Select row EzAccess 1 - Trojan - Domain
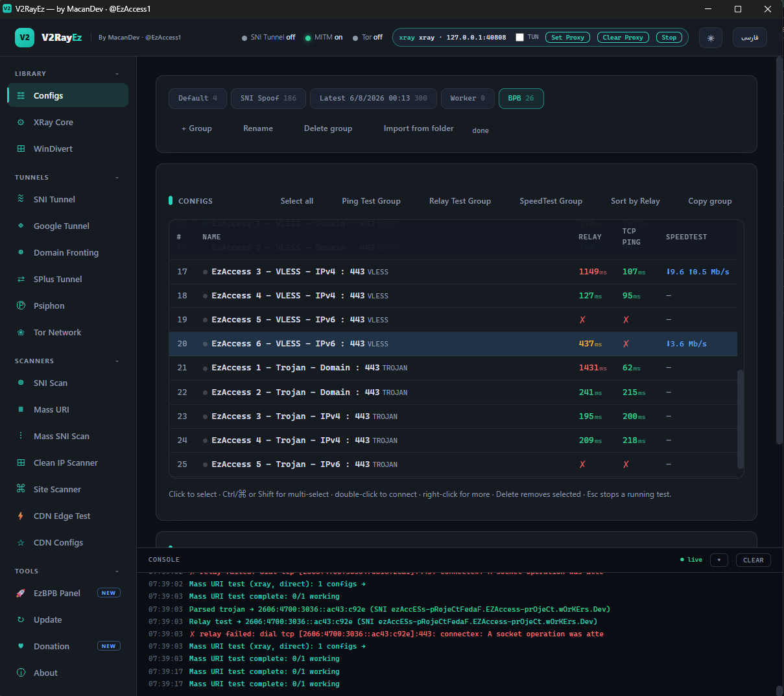 (x=453, y=368)
